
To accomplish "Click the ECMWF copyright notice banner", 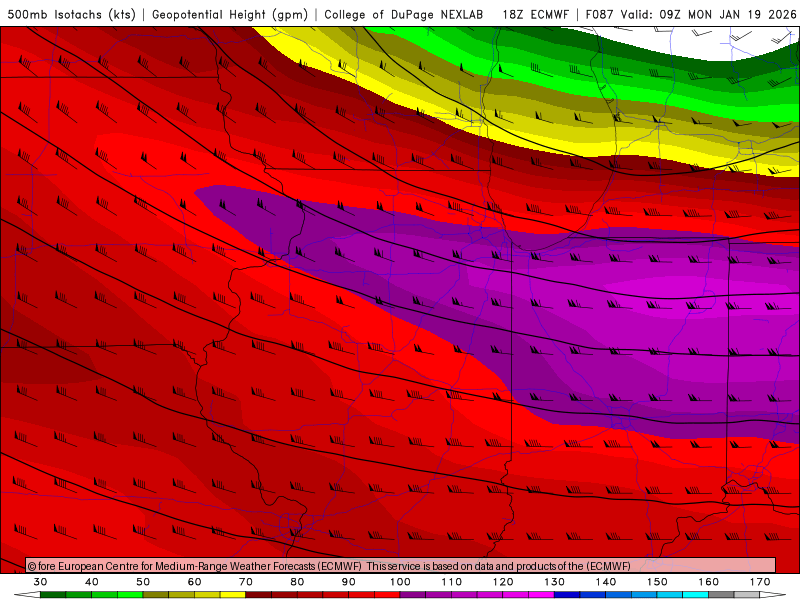I will click(x=401, y=566).
